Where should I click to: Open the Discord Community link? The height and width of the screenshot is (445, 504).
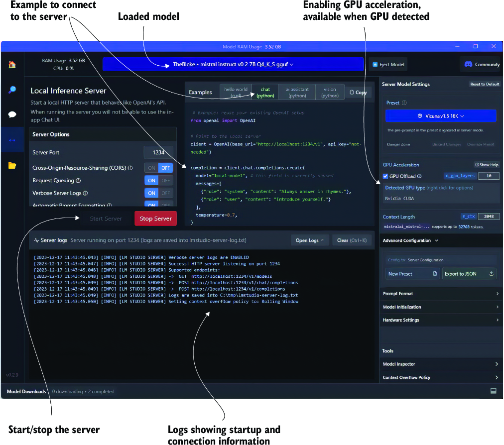482,65
